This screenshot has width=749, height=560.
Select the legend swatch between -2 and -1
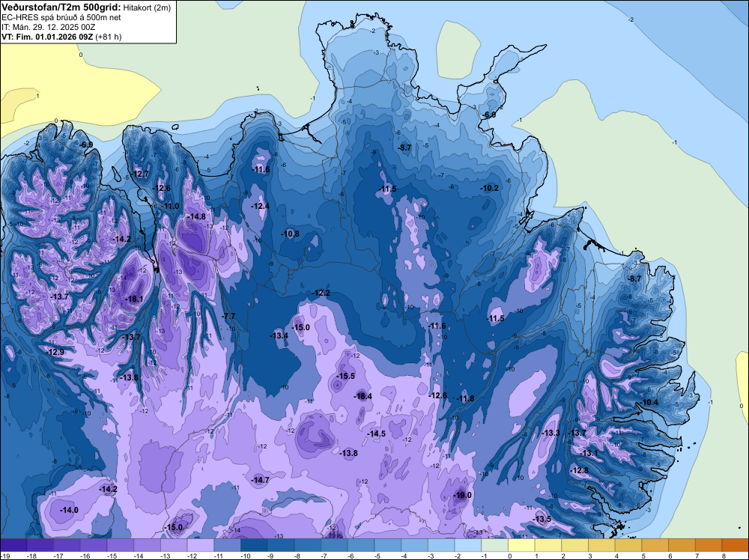coord(468,545)
